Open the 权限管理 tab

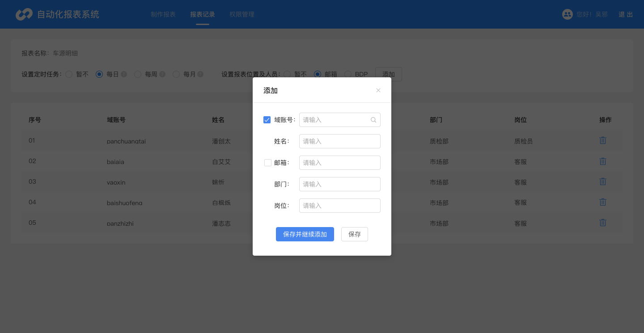pyautogui.click(x=242, y=14)
